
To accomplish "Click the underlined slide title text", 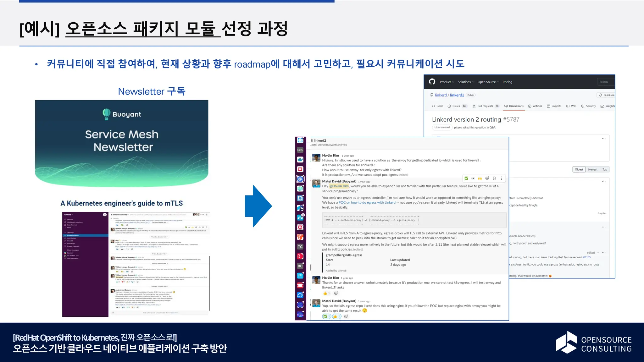I will coord(143,29).
